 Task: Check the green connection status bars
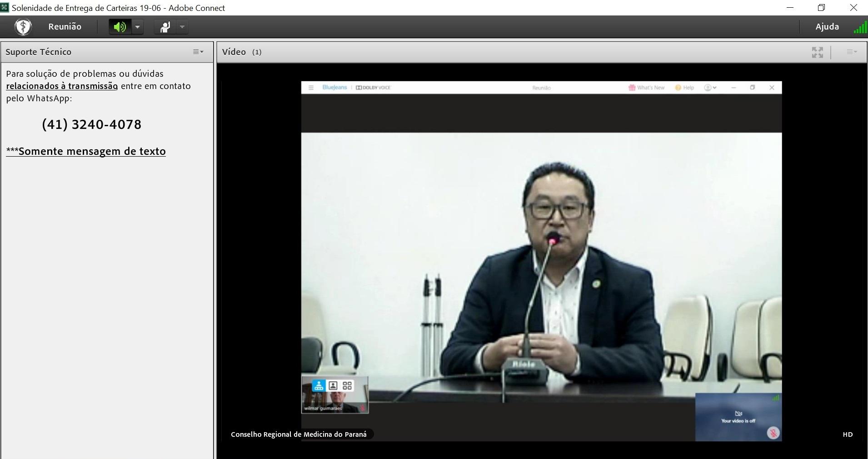point(859,28)
